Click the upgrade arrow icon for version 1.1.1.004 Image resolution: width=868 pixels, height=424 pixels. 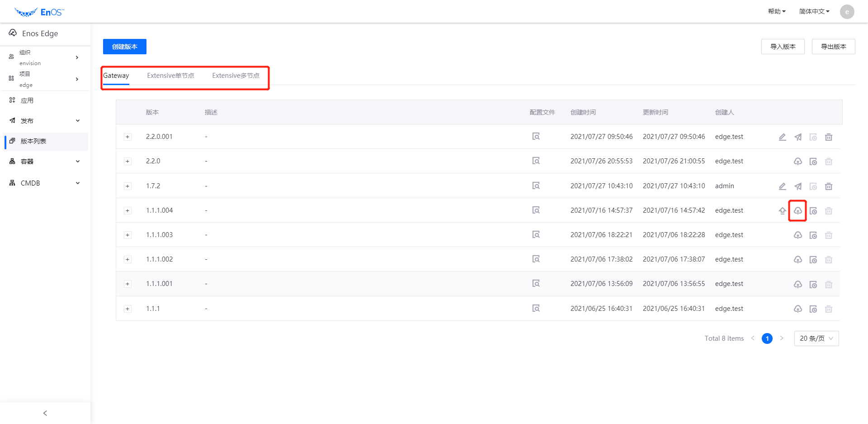pos(782,210)
